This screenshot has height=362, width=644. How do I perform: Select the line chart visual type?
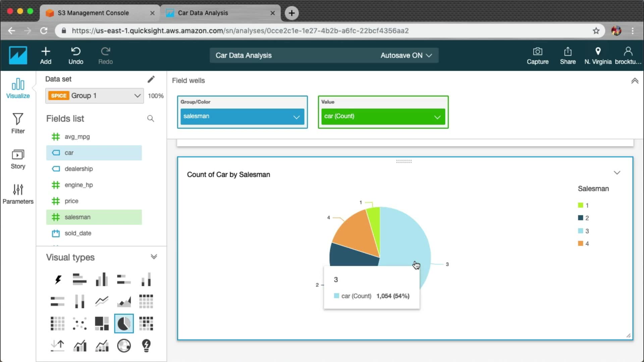pos(102,301)
